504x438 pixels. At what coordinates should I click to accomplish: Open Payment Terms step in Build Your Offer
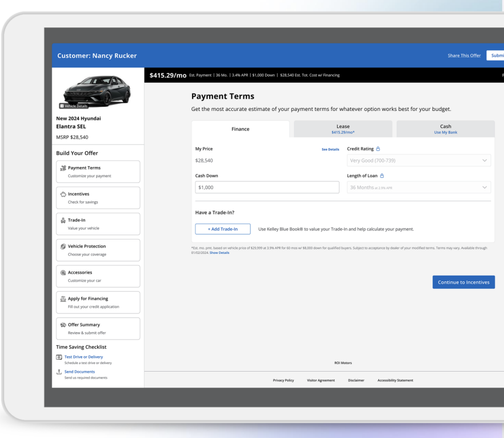98,172
